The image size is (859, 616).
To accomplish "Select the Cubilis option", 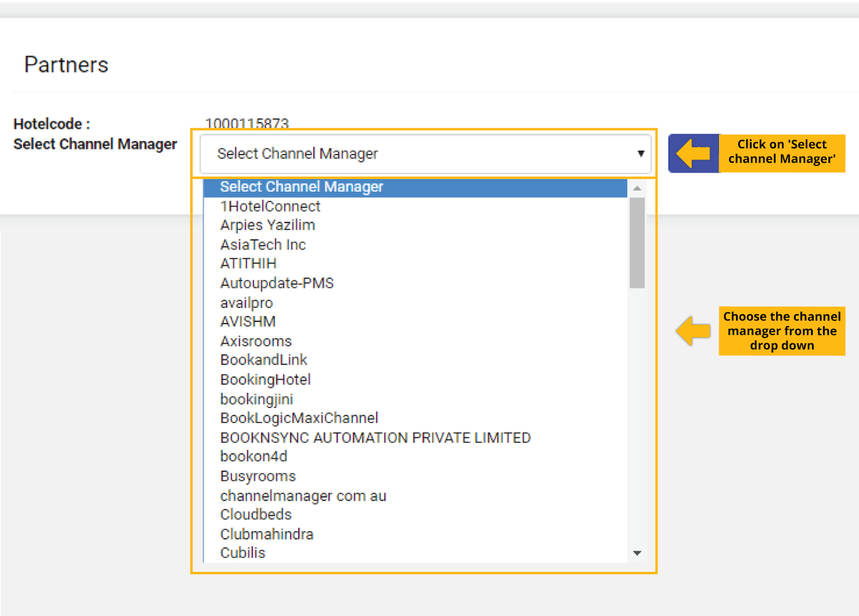I will (242, 552).
